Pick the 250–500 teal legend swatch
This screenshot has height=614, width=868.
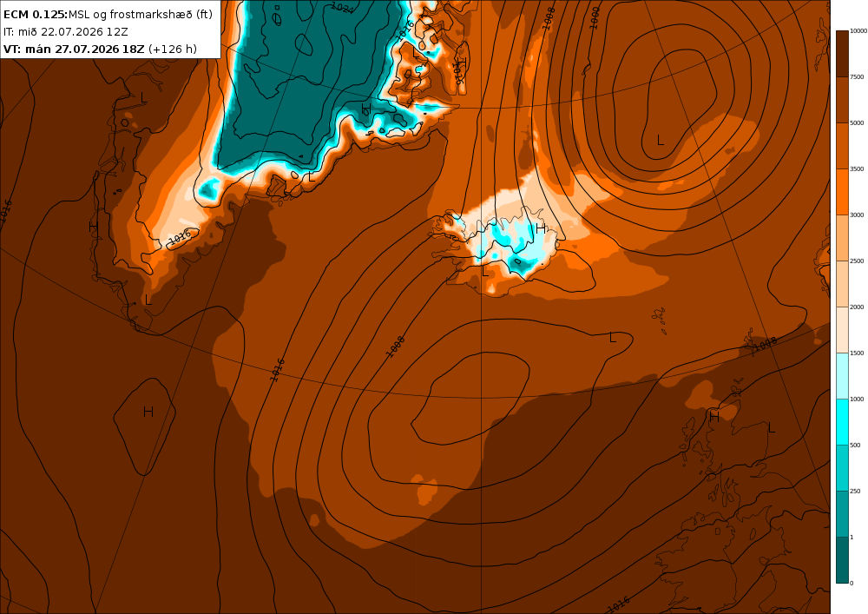(842, 467)
